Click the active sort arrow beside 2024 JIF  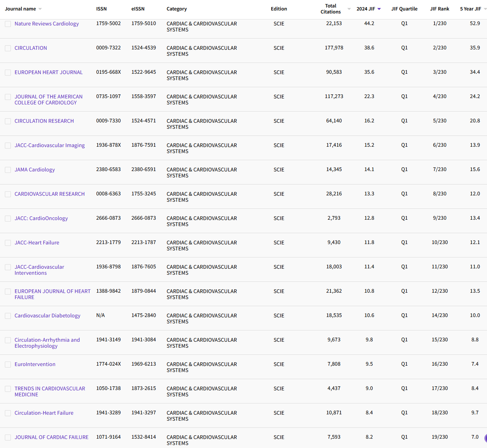[x=379, y=9]
